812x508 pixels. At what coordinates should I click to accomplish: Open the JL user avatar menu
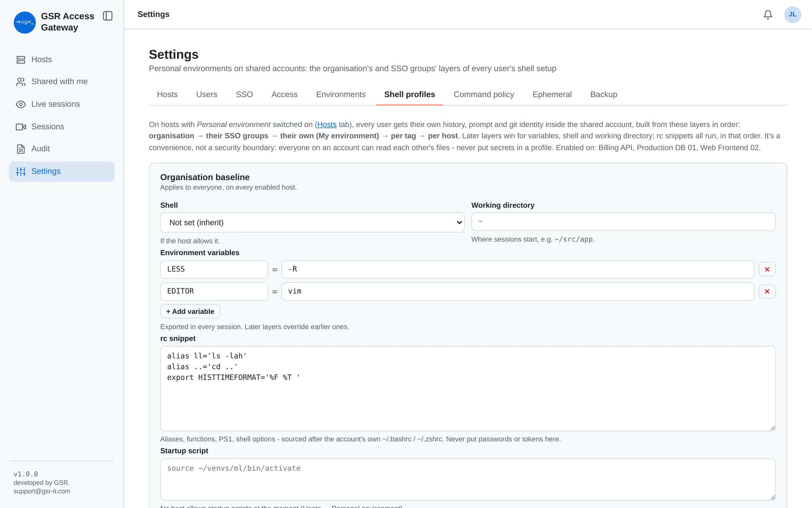tap(792, 15)
